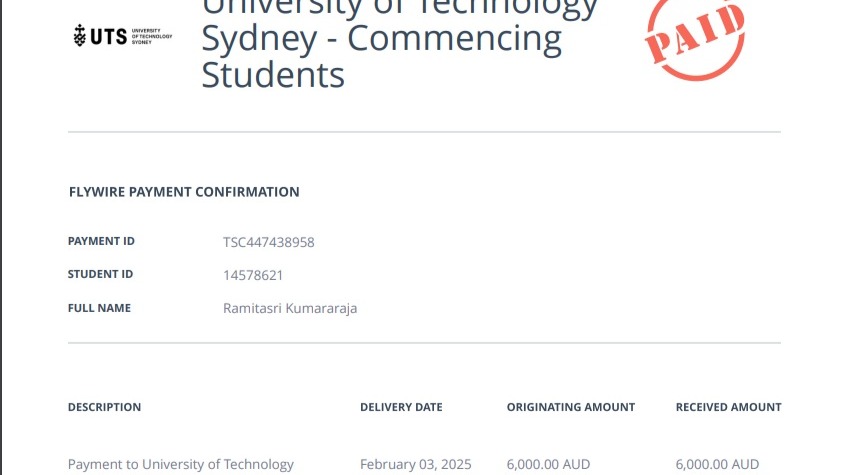Click the UTS university logo
The width and height of the screenshot is (842, 475).
point(122,36)
